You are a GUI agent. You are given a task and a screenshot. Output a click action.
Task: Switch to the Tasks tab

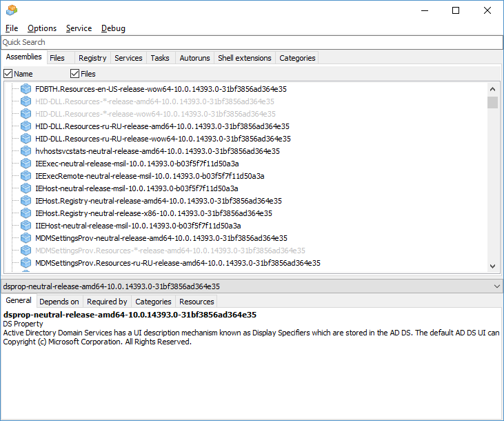pyautogui.click(x=160, y=58)
